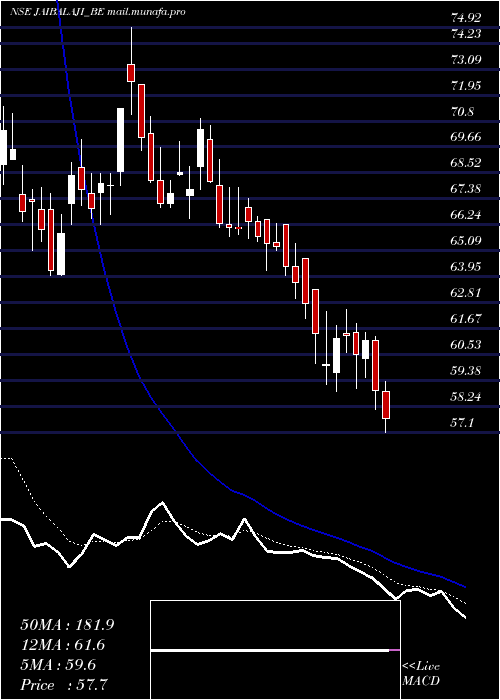Viewport: 500px width, 700px height.
Task: Click the 70.8 price level label
Action: click(462, 111)
